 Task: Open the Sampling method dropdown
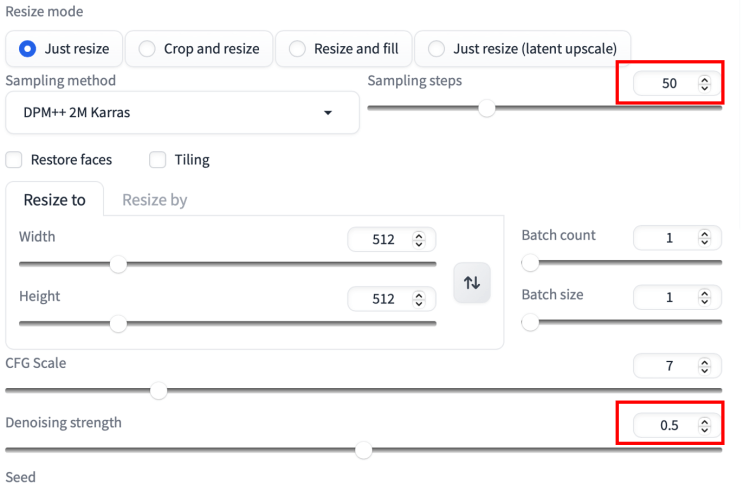(182, 113)
